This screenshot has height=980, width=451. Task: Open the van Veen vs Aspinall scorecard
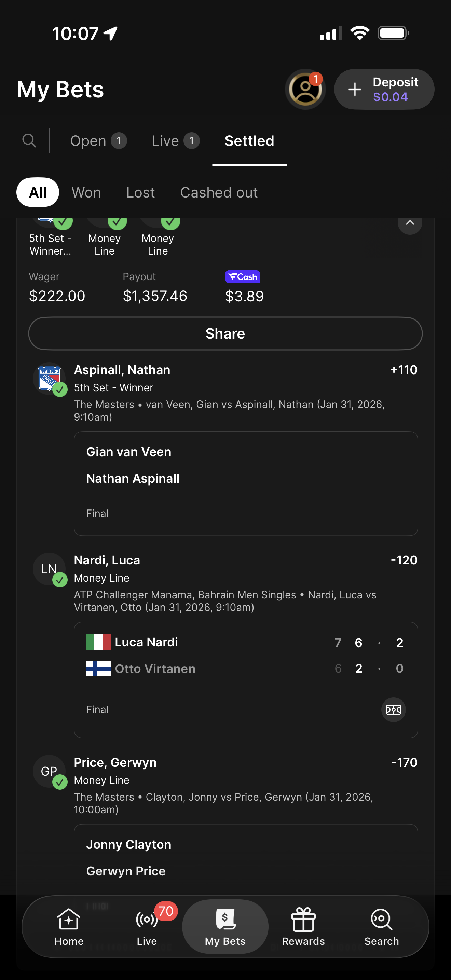(x=246, y=483)
